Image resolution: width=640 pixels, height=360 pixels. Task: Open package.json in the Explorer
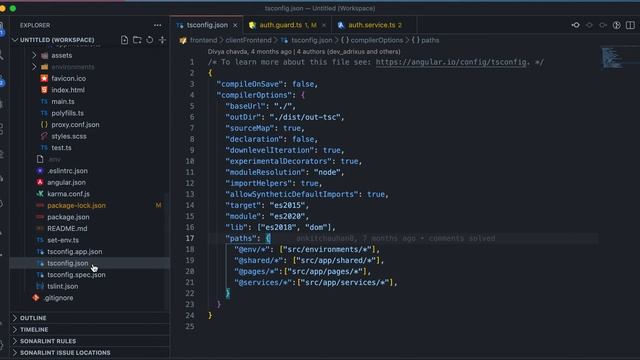tap(68, 217)
